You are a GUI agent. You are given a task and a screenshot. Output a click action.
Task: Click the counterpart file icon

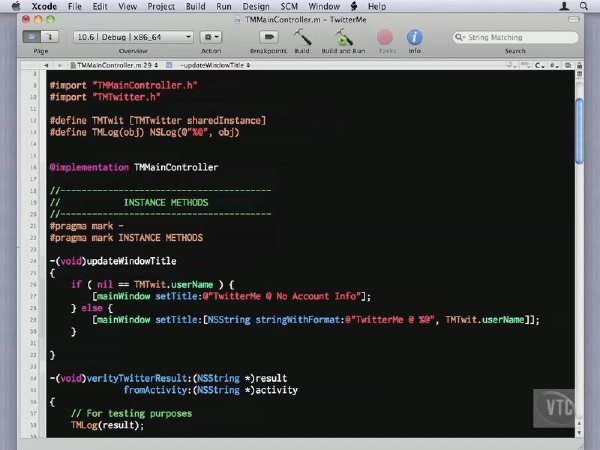[568, 65]
